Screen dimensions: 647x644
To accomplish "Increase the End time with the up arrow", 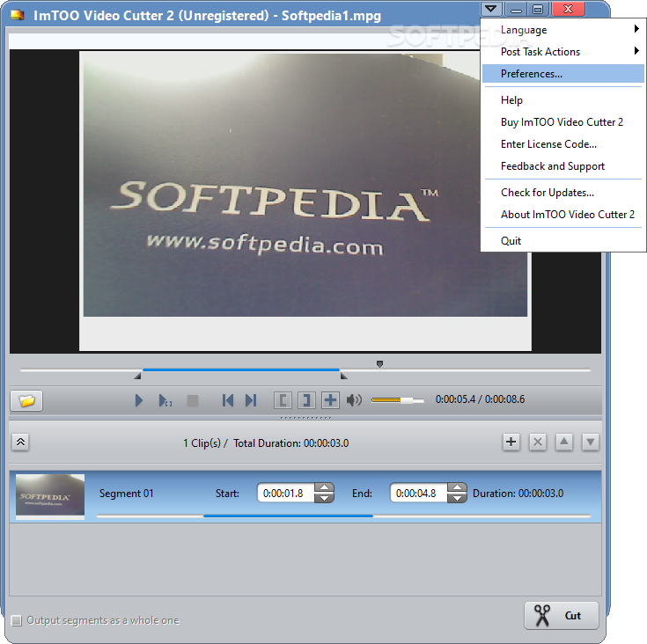I will pyautogui.click(x=457, y=487).
